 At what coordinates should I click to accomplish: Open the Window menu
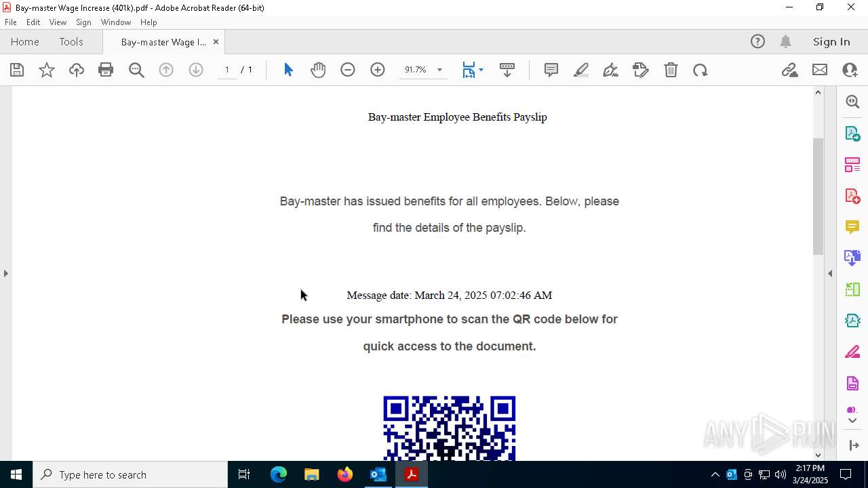(116, 22)
